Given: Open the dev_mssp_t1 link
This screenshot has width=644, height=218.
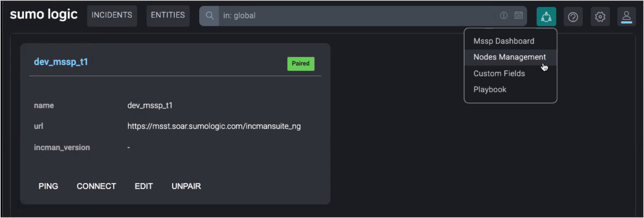Looking at the screenshot, I should coord(61,62).
